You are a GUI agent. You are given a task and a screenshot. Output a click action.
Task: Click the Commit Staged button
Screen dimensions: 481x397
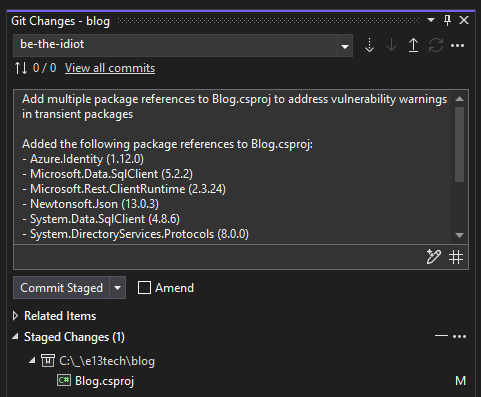point(61,287)
